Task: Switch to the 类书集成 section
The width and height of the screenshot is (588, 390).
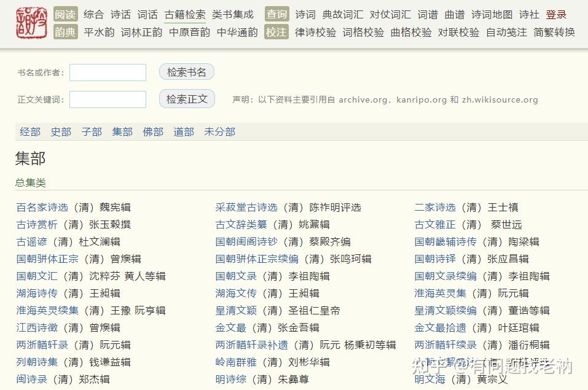Action: 233,15
